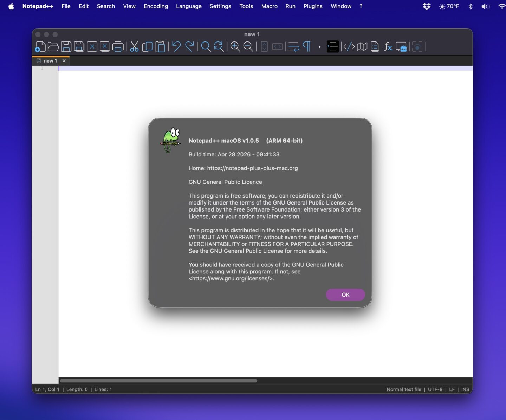The image size is (506, 420).
Task: Open the Function List fx icon
Action: point(388,47)
